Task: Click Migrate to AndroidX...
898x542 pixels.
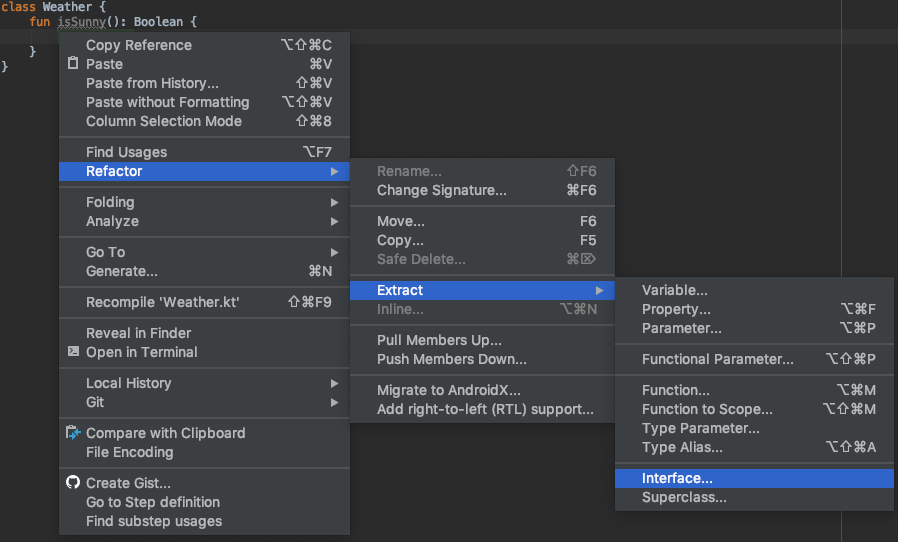Action: point(448,390)
